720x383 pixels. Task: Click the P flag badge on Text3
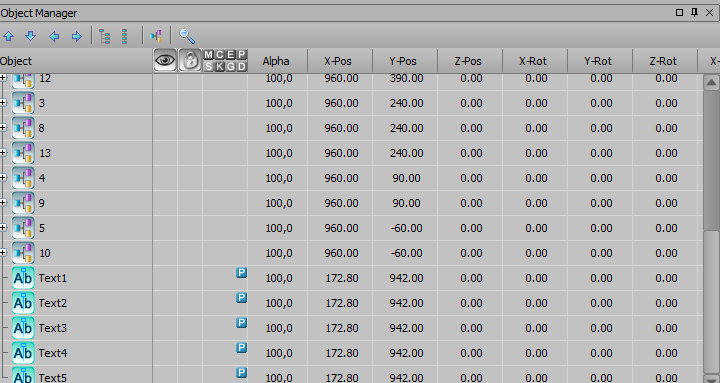(242, 323)
